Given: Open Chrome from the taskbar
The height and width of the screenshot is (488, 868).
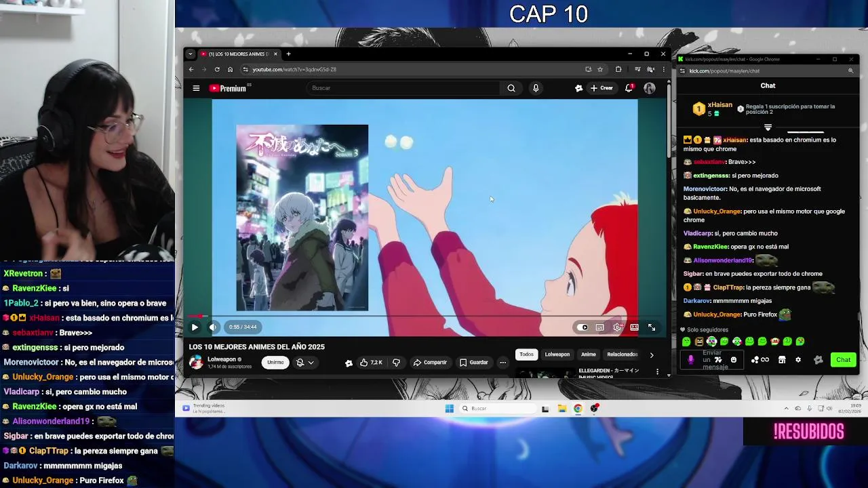Looking at the screenshot, I should tap(578, 409).
